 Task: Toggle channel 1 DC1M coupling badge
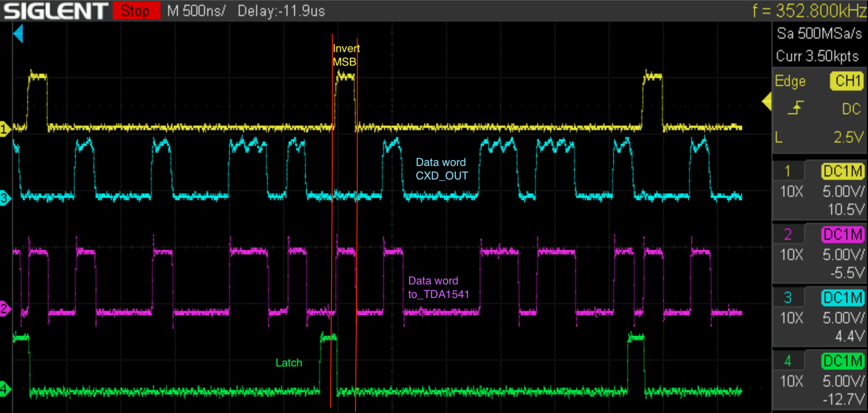843,171
